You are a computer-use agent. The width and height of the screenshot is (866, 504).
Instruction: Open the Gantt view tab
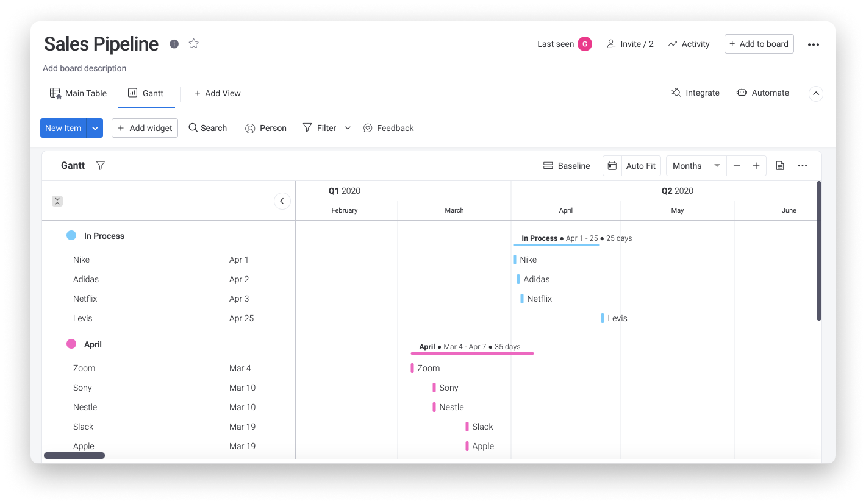[x=146, y=93]
